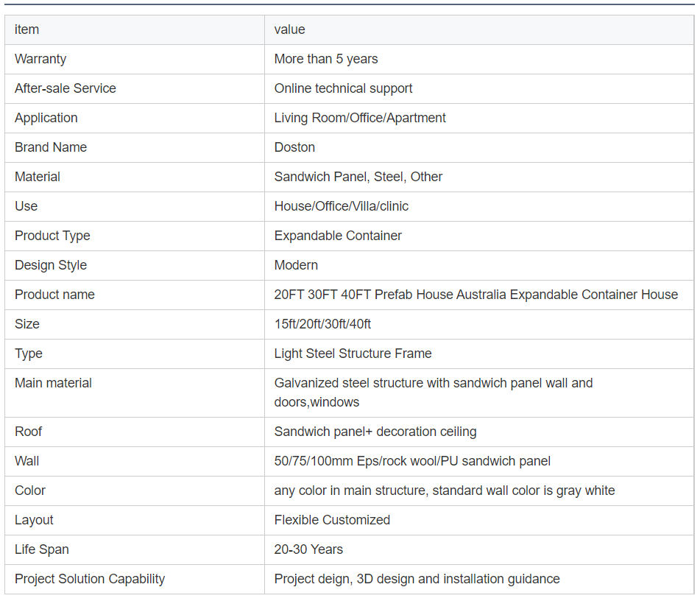Viewport: 700px width, 601px height.
Task: Click the Design Style label
Action: pyautogui.click(x=51, y=265)
